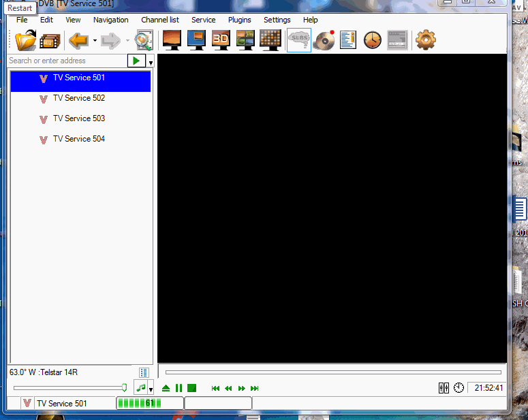Open the Plugins menu
The height and width of the screenshot is (420, 528).
(239, 20)
